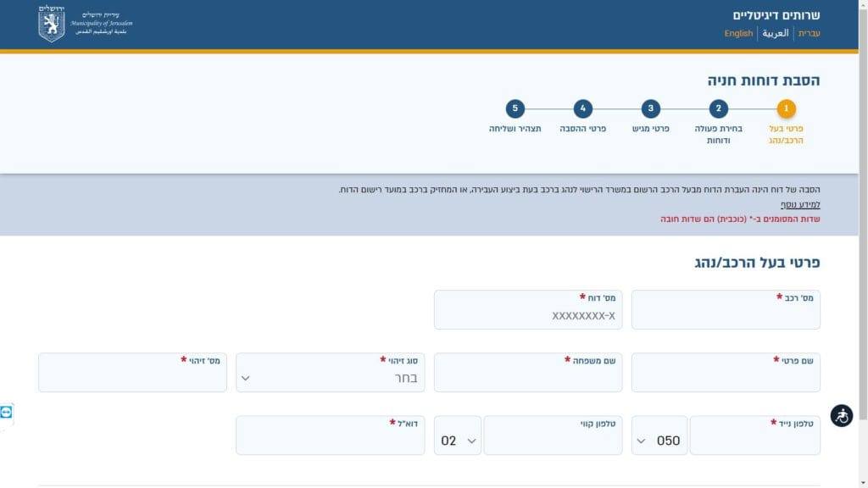Viewport: 868px width, 488px height.
Task: Click the דוא"ל email field
Action: click(330, 440)
